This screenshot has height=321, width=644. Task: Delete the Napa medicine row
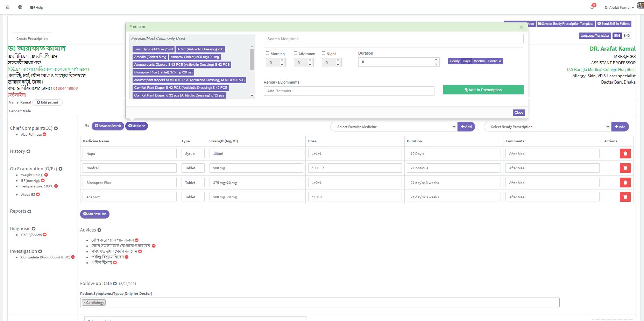625,154
